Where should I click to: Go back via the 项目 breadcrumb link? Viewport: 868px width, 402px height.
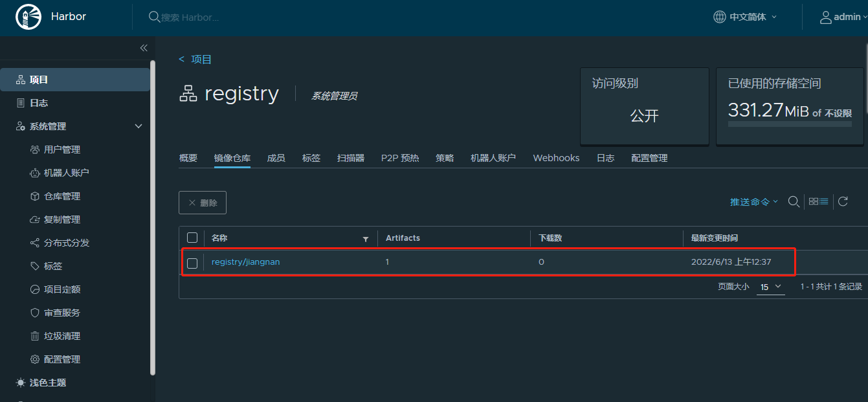click(201, 59)
